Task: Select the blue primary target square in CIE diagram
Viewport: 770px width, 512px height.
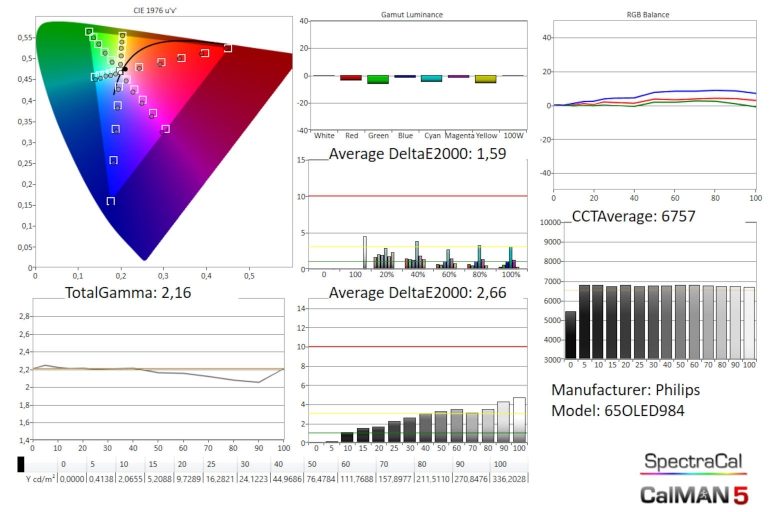Action: coord(110,201)
